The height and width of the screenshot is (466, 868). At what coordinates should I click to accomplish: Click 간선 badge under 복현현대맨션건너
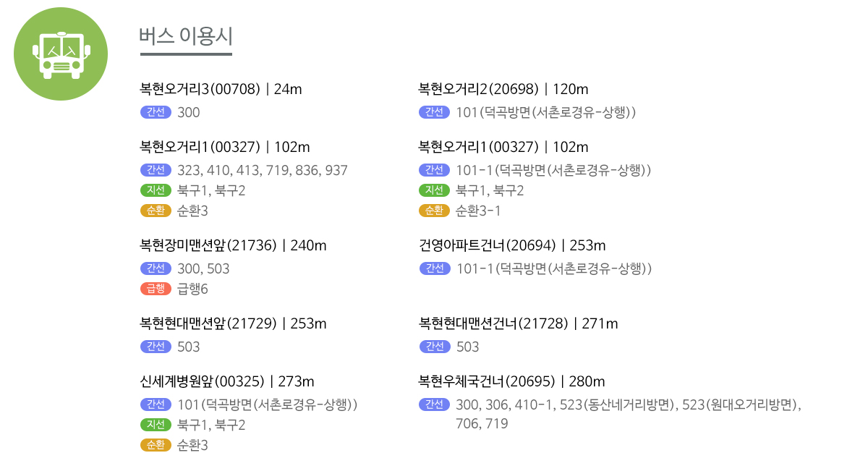tap(434, 347)
